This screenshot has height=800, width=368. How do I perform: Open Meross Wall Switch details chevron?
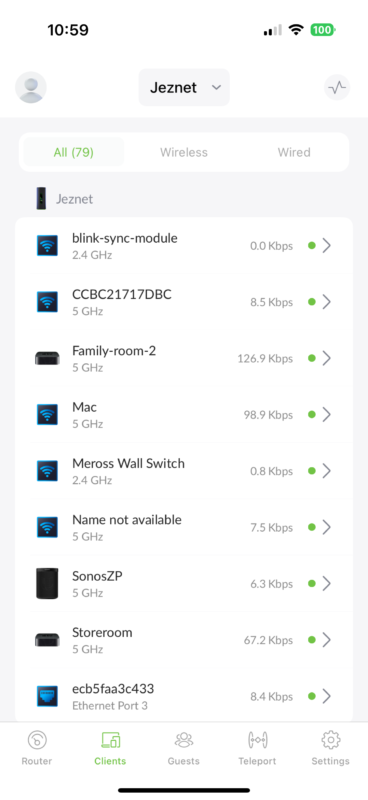[327, 471]
